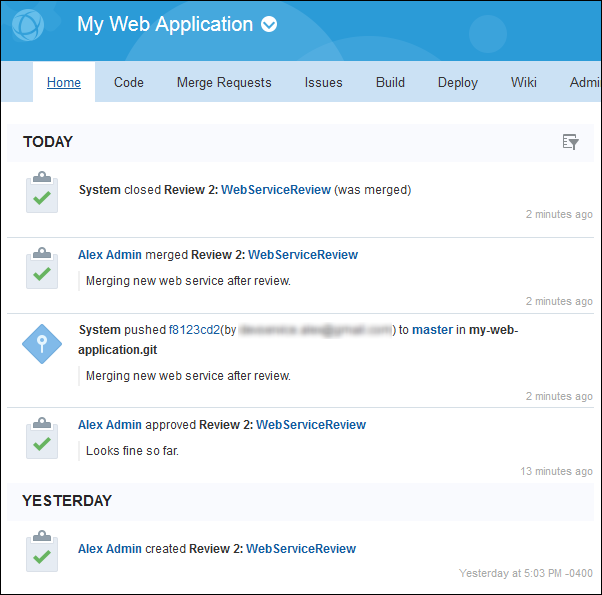
Task: Click the clipboard icon beside the merged review entry
Action: coord(42,267)
